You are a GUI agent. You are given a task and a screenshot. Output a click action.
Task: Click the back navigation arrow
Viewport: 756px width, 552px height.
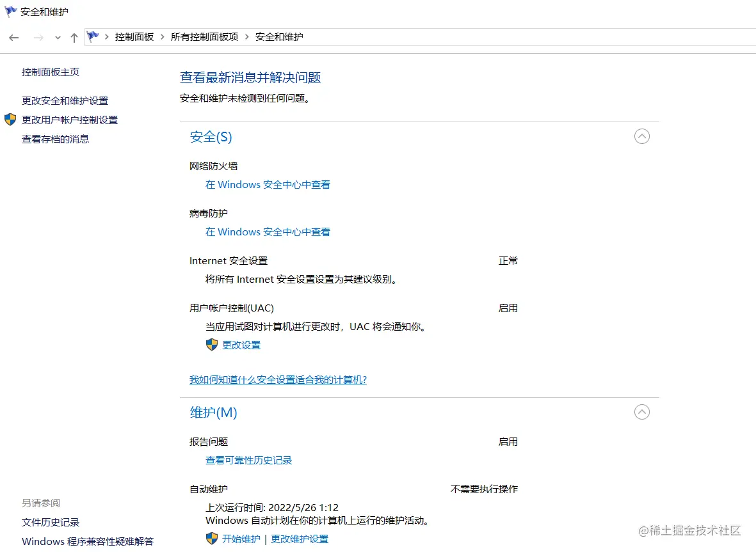click(13, 37)
